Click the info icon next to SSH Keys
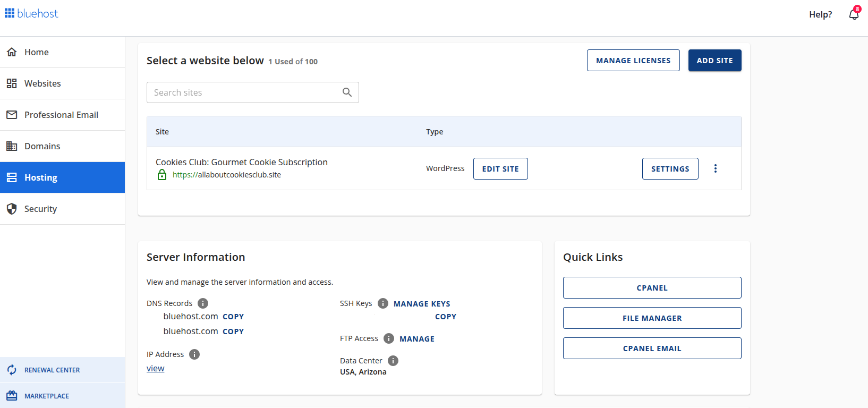Image resolution: width=868 pixels, height=408 pixels. [383, 303]
